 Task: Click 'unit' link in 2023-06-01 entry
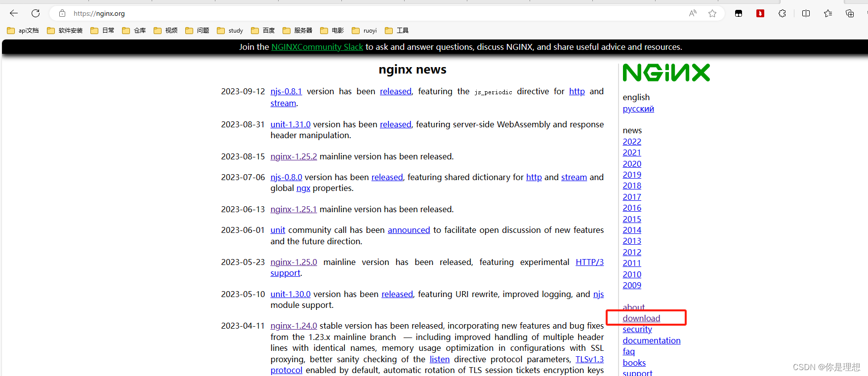[278, 230]
